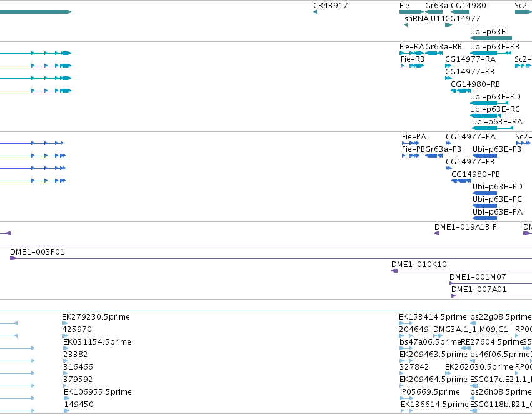Select EST feature 425970
This screenshot has height=414, width=532.
[x=65, y=336]
